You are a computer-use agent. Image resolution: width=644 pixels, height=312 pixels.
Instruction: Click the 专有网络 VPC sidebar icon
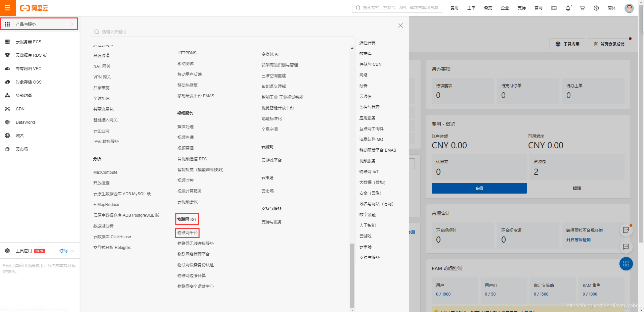point(7,68)
